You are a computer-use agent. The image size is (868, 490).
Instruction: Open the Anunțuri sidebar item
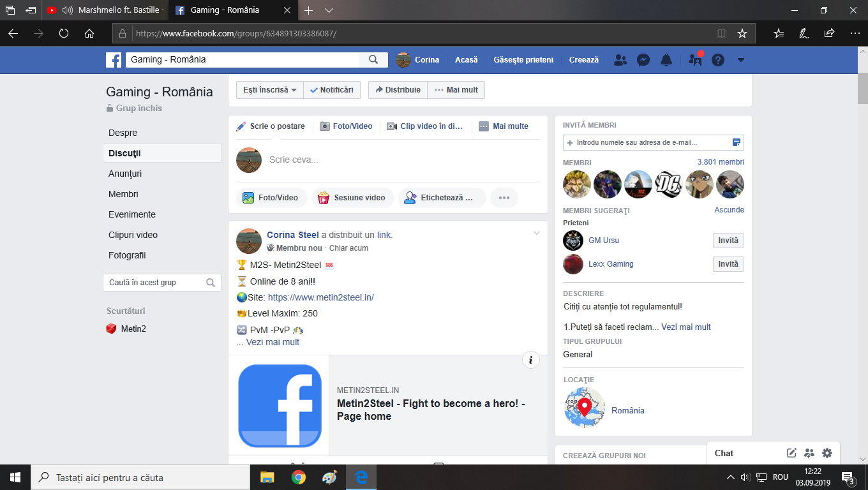point(162,174)
